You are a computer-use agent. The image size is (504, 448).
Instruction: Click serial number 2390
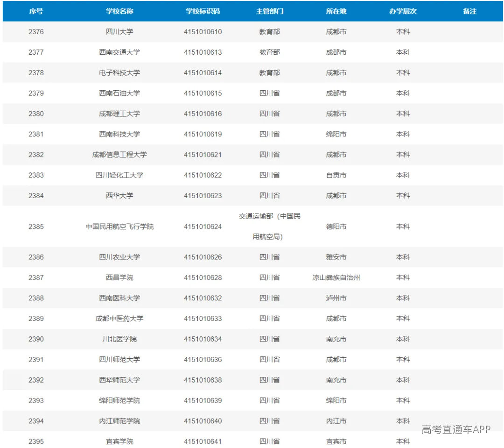[36, 339]
